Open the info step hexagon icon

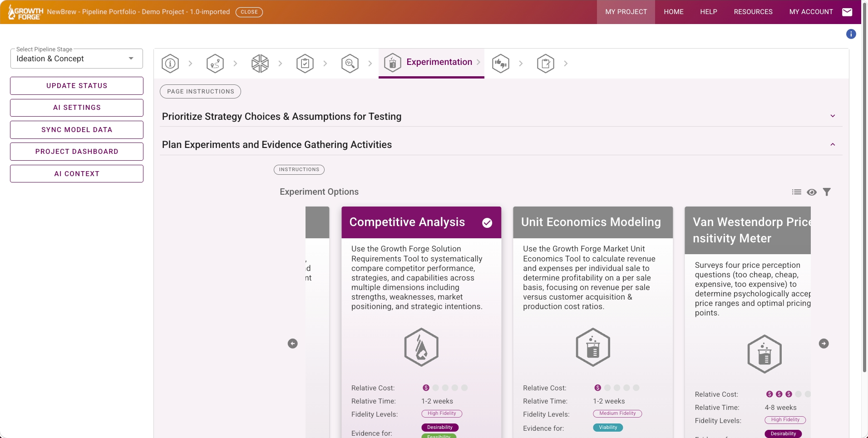[x=170, y=64]
